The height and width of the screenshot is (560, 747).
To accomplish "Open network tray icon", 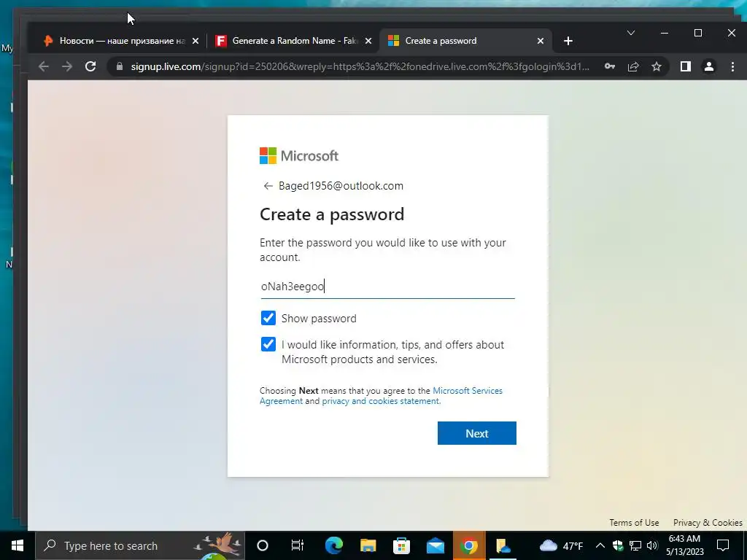I will coord(635,545).
